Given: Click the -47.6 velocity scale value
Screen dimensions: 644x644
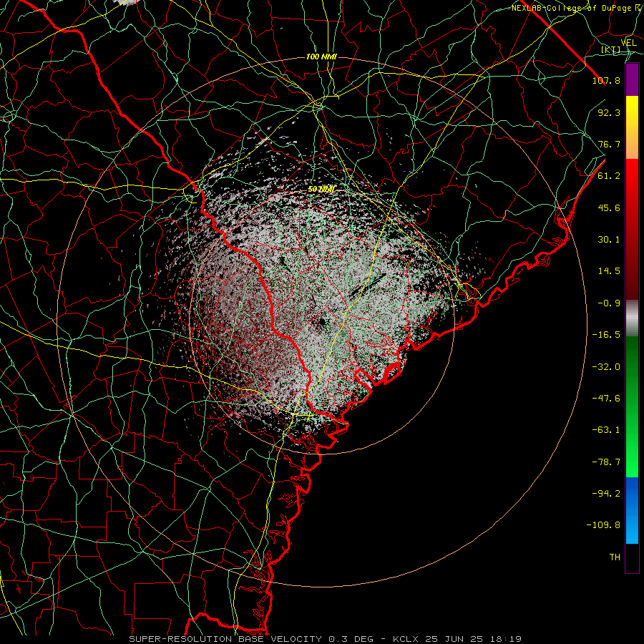Looking at the screenshot, I should (x=606, y=399).
